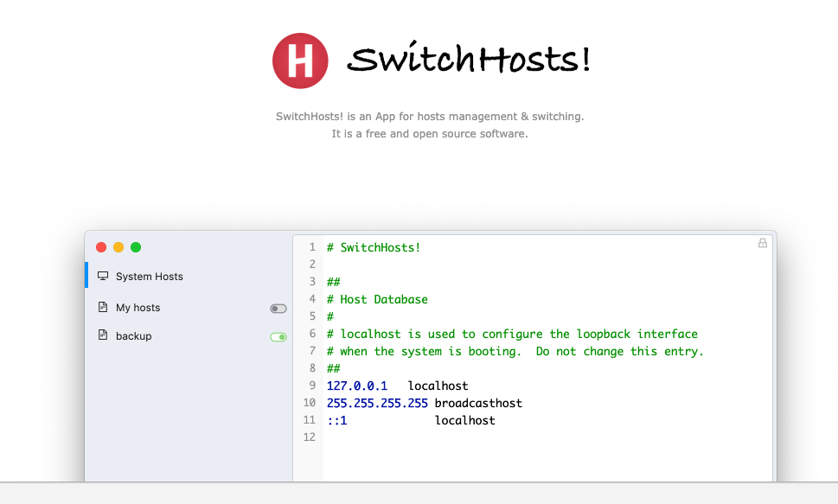Click line number 12 in the gutter
838x504 pixels.
coord(309,437)
